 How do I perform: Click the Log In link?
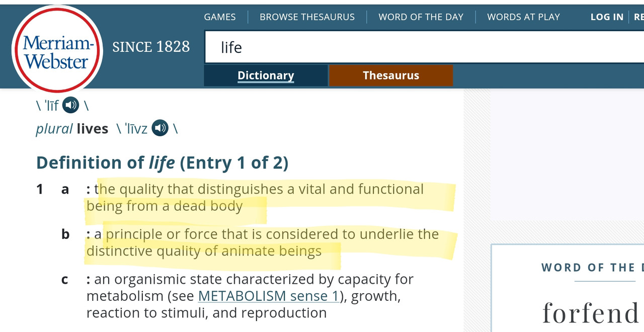(607, 17)
